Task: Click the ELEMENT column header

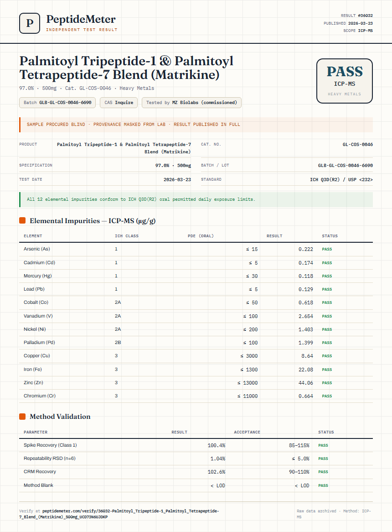Action: 33,236
